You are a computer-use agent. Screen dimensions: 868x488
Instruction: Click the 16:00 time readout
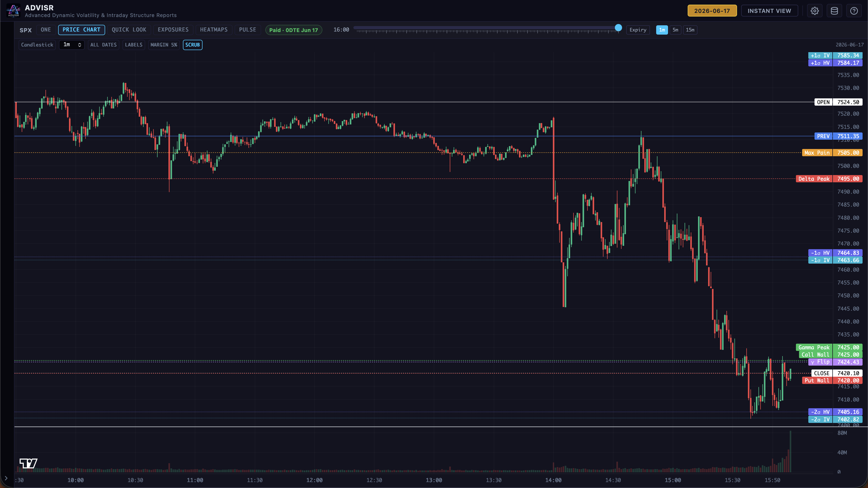click(x=341, y=30)
